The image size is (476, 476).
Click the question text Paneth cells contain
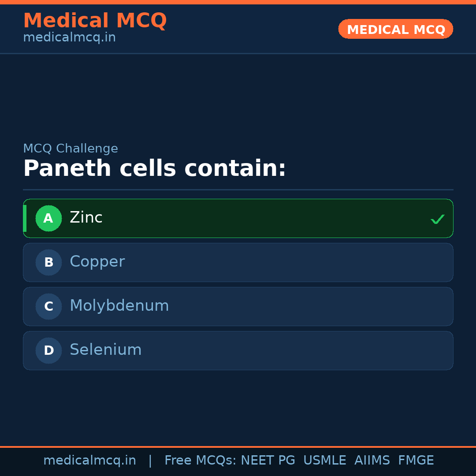coord(154,168)
